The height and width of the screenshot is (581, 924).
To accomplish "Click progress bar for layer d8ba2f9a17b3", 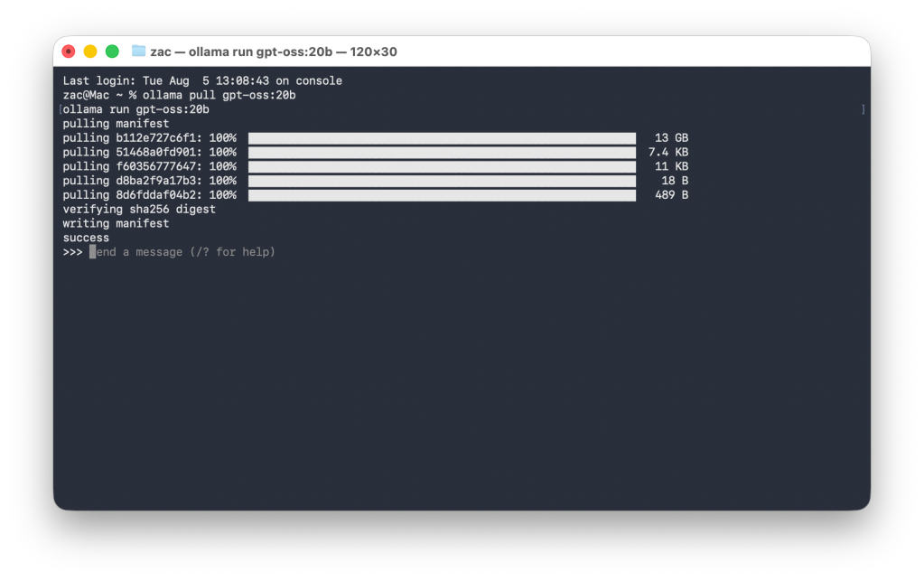I will pos(442,181).
